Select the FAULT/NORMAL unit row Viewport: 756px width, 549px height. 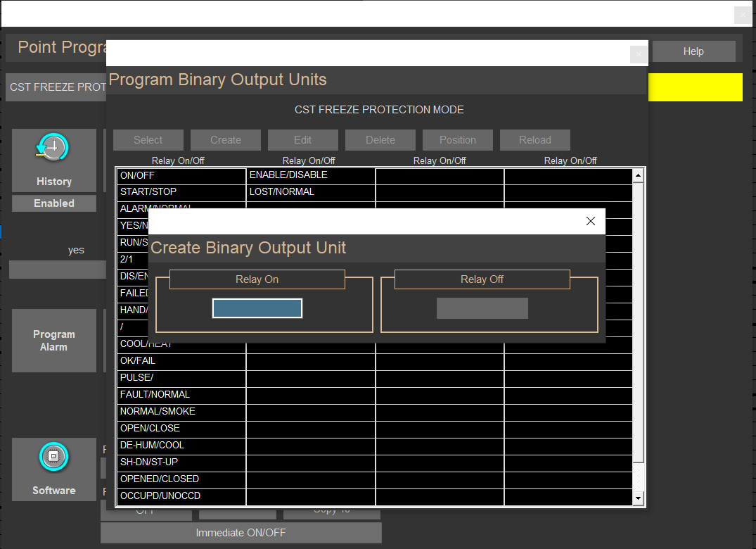(x=181, y=395)
